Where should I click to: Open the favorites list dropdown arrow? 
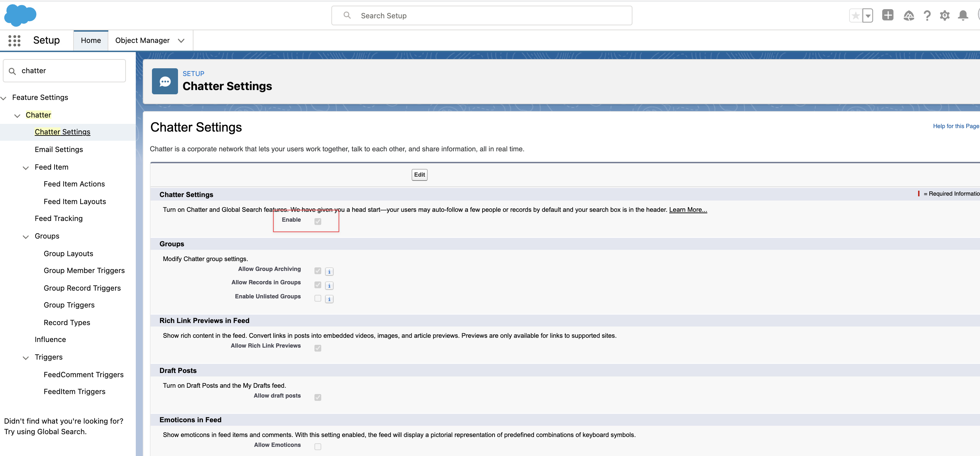coord(868,16)
